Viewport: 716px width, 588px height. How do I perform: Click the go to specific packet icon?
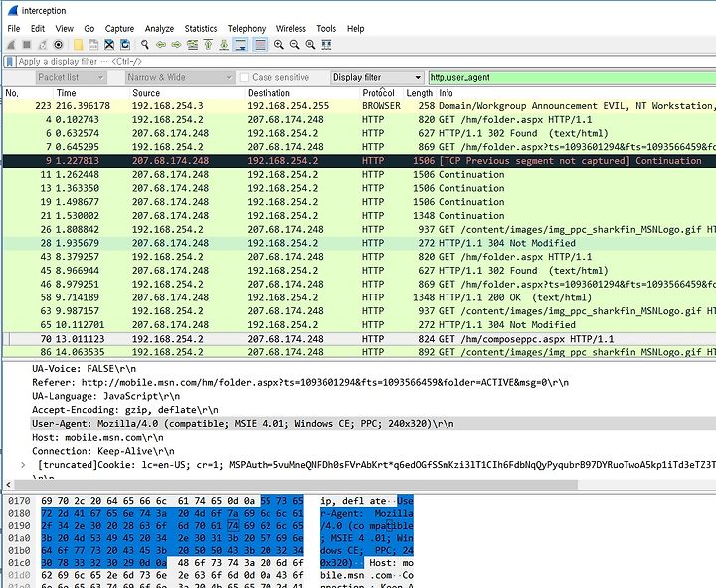pyautogui.click(x=192, y=45)
